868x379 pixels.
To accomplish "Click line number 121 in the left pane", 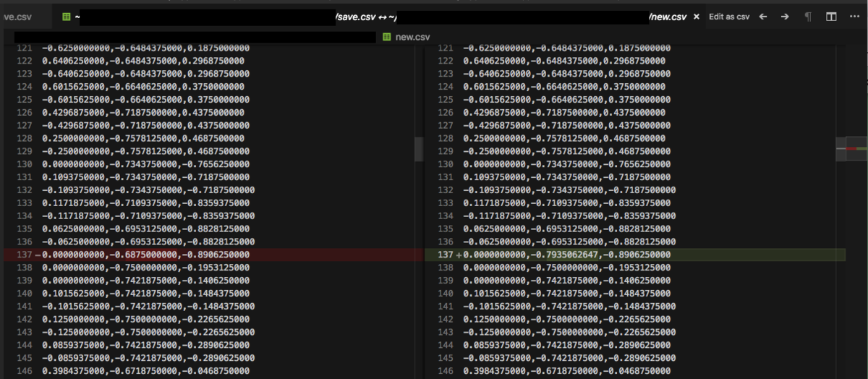I will 24,48.
